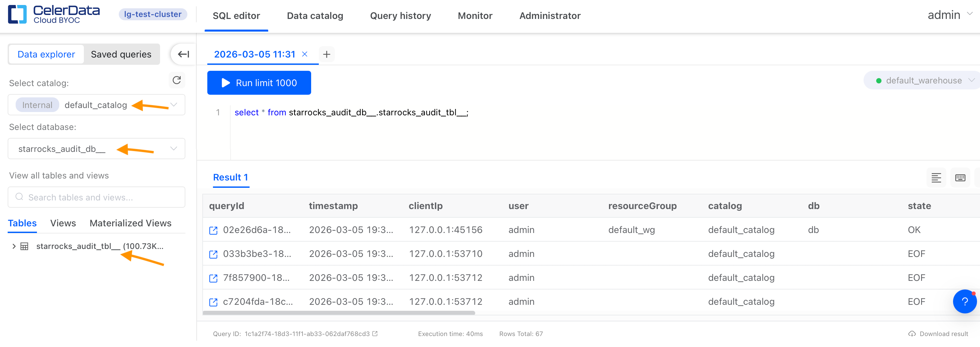Switch result display to text view
980x347 pixels.
(936, 177)
